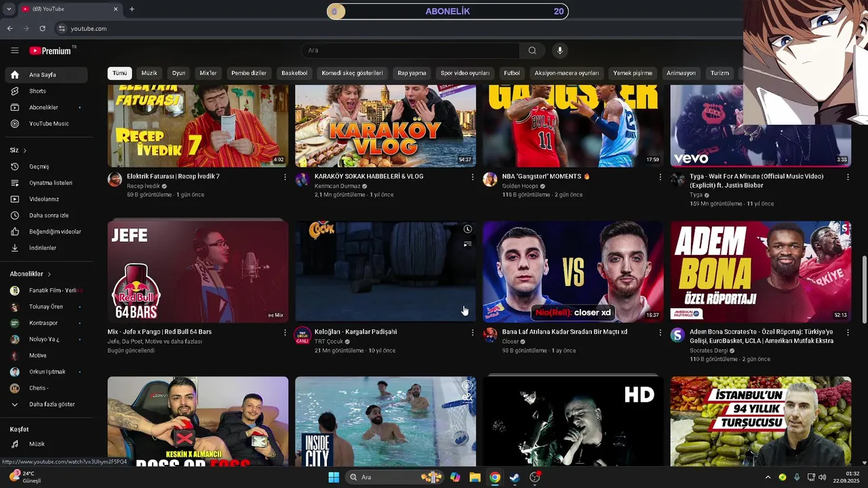Image resolution: width=868 pixels, height=488 pixels.
Task: Open browser tab list dropdown arrow
Action: click(x=9, y=9)
